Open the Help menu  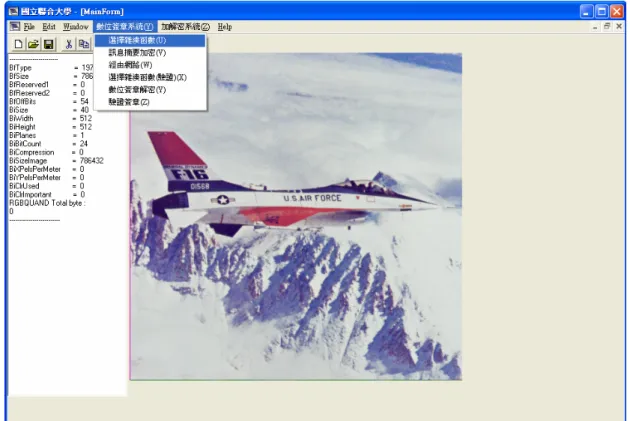225,27
